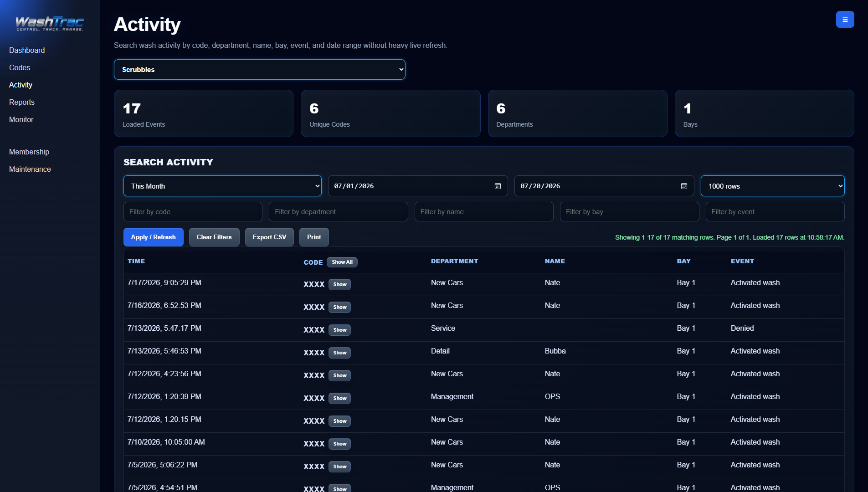
Task: Show code for 7/12/2026 1:20:39 PM row
Action: click(340, 398)
